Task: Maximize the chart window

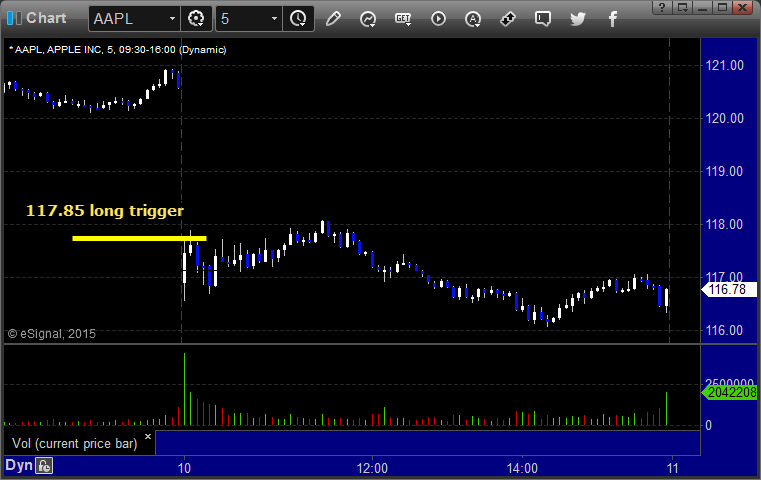Action: pyautogui.click(x=722, y=7)
